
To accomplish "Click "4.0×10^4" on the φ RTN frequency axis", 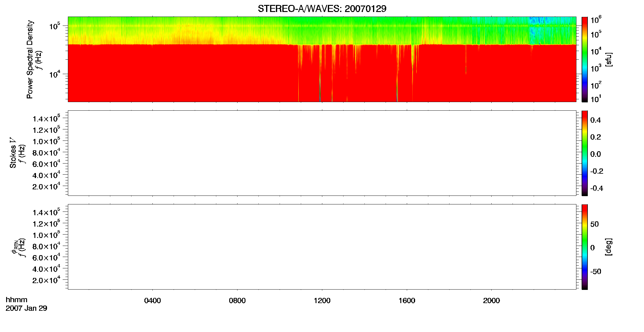I will [46, 269].
